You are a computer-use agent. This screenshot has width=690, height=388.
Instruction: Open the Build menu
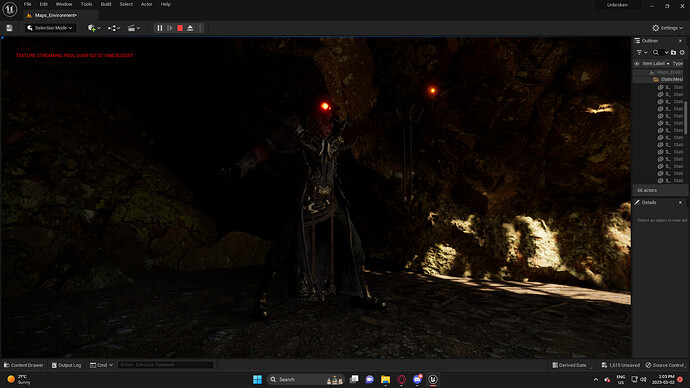click(106, 4)
